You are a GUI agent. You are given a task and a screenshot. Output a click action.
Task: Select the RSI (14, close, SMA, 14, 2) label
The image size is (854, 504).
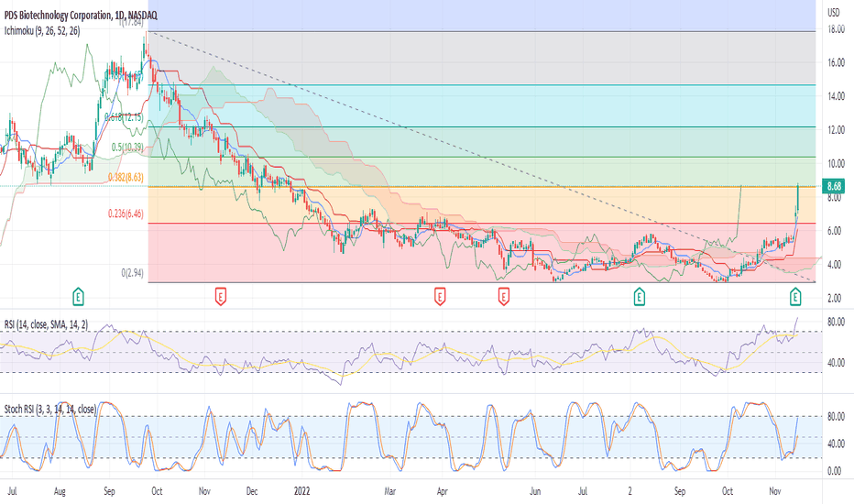[x=46, y=325]
